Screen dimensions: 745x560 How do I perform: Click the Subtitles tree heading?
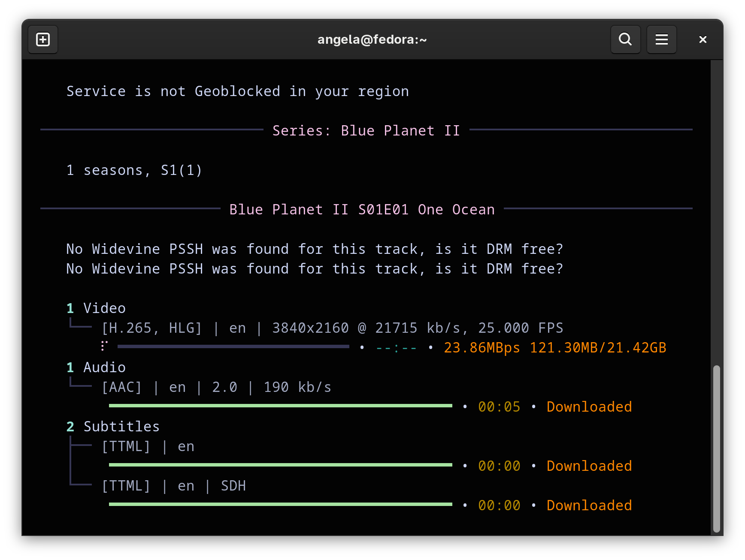[x=121, y=426]
